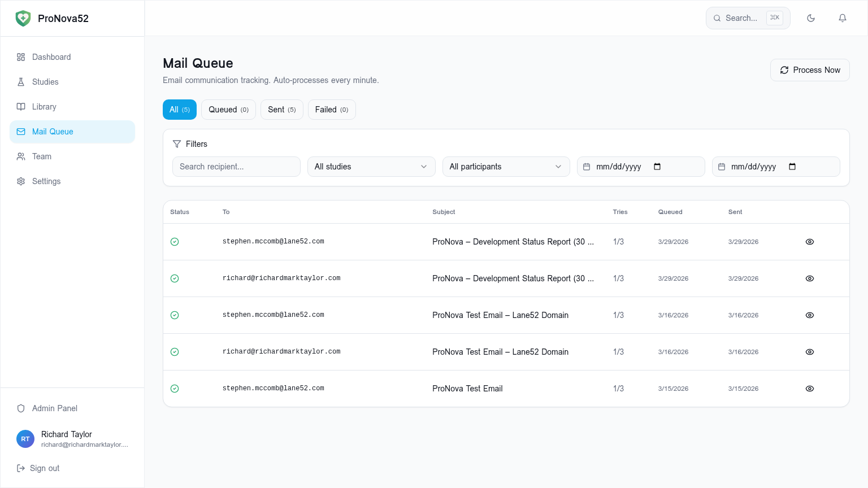Open Studies in sidebar
This screenshot has height=488, width=868.
coord(72,82)
